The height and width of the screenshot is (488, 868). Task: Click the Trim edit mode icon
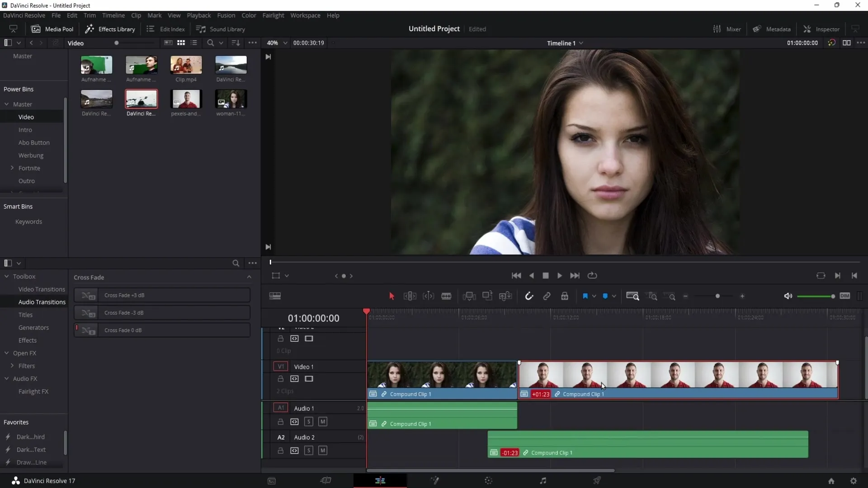[x=410, y=296]
